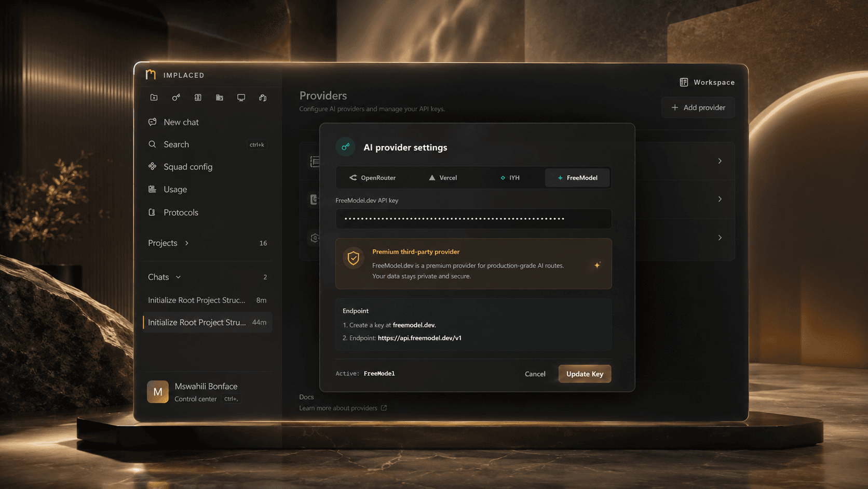Click the Protocols document icon
Image resolution: width=868 pixels, height=489 pixels.
(x=152, y=212)
